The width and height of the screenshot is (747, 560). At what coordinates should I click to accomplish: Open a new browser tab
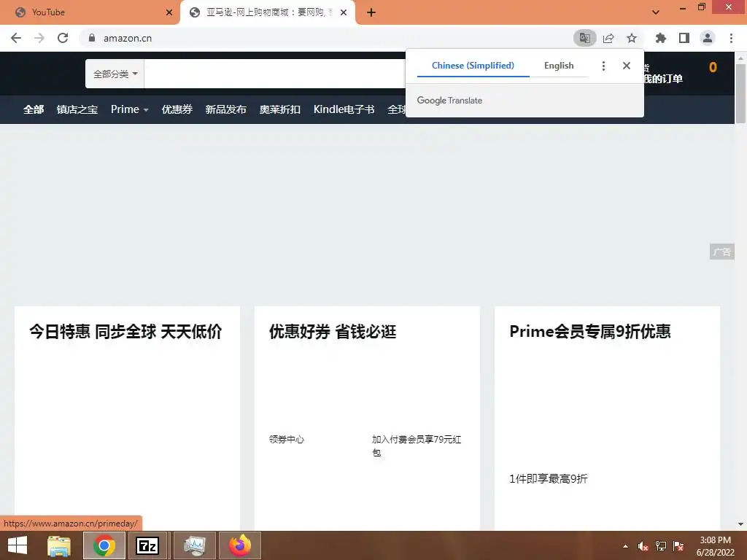371,12
